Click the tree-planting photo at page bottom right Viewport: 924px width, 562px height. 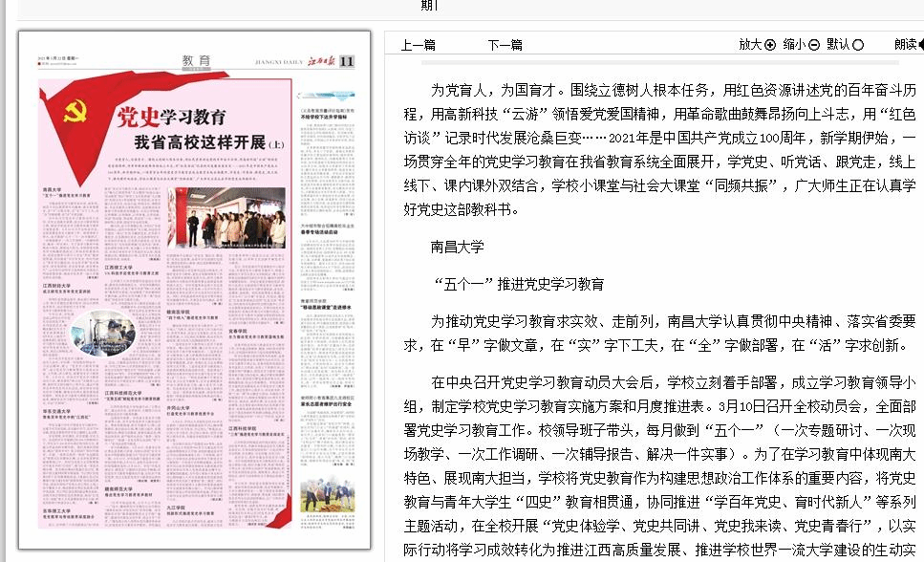pyautogui.click(x=327, y=496)
